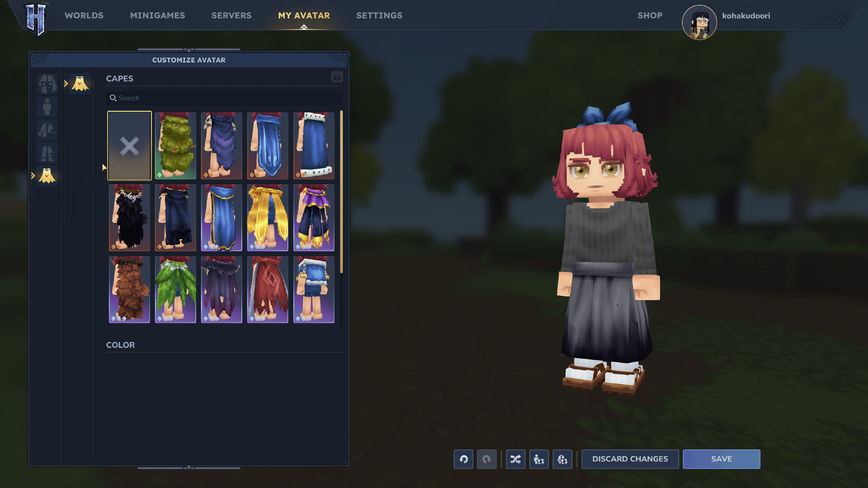Click the capes list scrollbar
868x488 pixels.
coord(342,191)
